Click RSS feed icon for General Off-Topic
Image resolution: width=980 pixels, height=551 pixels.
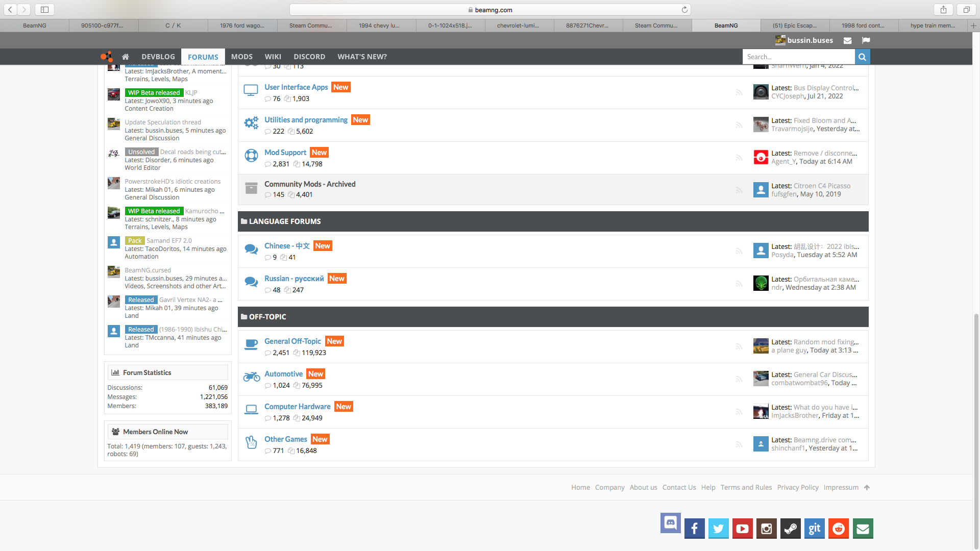coord(739,346)
